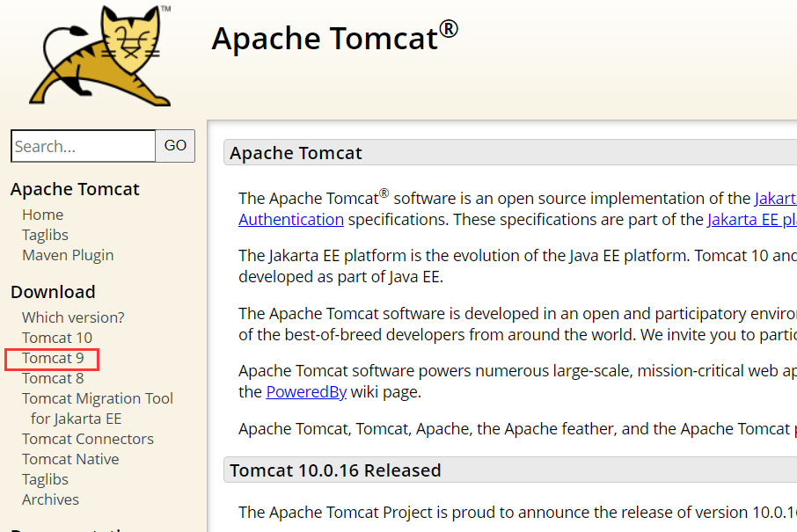Open the Tomcat 8 download page
The height and width of the screenshot is (532, 797).
53,378
